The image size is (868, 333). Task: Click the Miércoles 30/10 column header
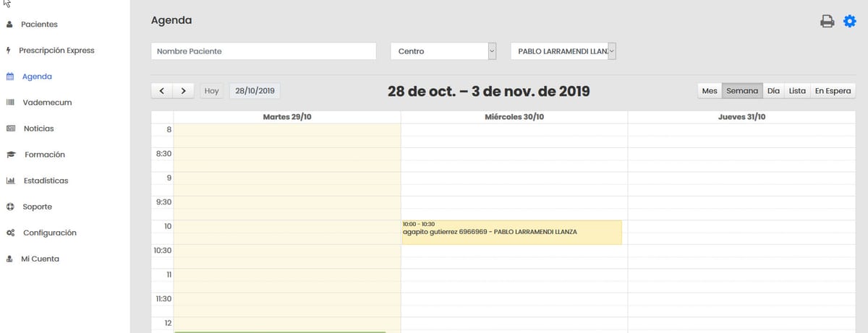pos(514,117)
